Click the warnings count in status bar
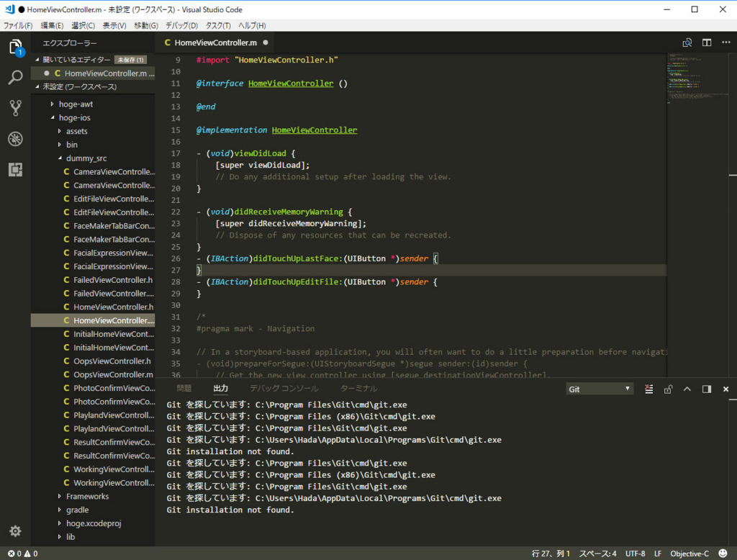 tap(31, 554)
